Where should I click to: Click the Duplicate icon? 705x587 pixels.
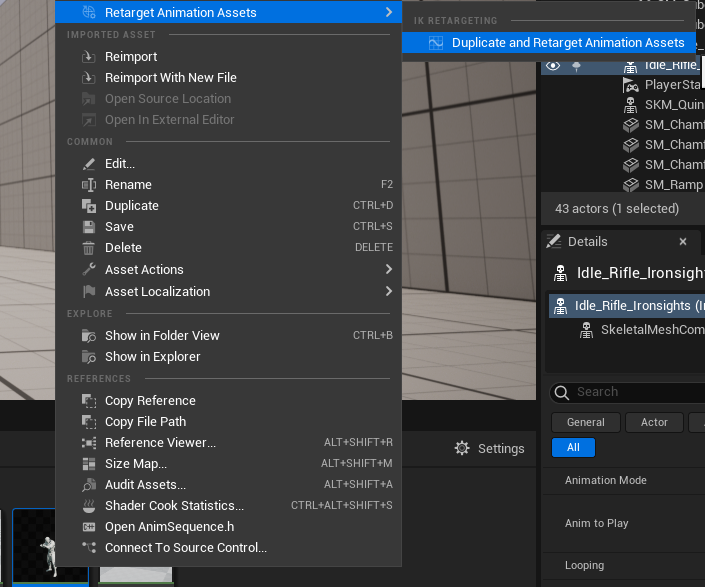point(89,206)
